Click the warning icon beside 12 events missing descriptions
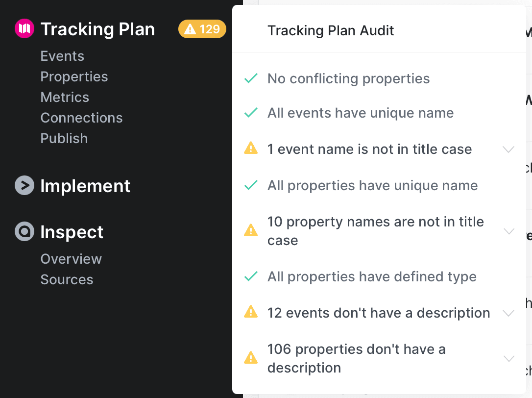The image size is (532, 398). pyautogui.click(x=251, y=312)
